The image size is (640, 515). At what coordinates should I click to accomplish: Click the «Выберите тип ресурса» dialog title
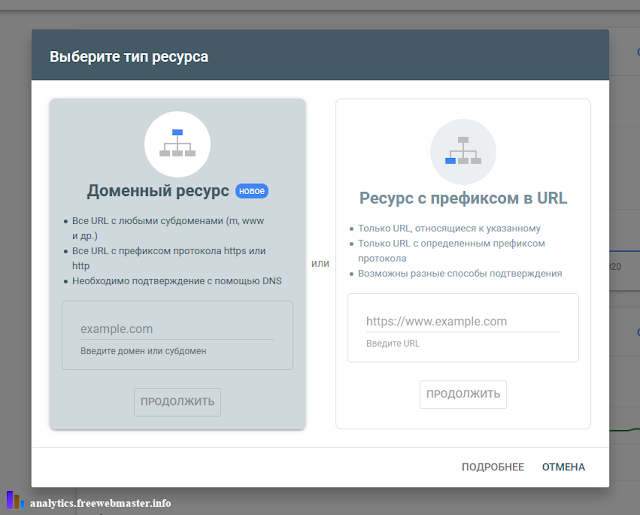tap(129, 57)
